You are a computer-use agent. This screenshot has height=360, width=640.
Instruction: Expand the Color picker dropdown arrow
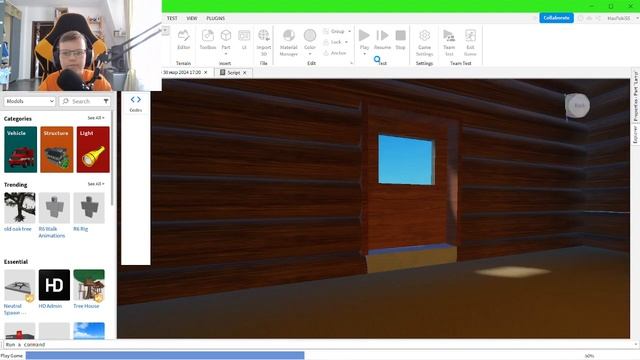click(310, 54)
